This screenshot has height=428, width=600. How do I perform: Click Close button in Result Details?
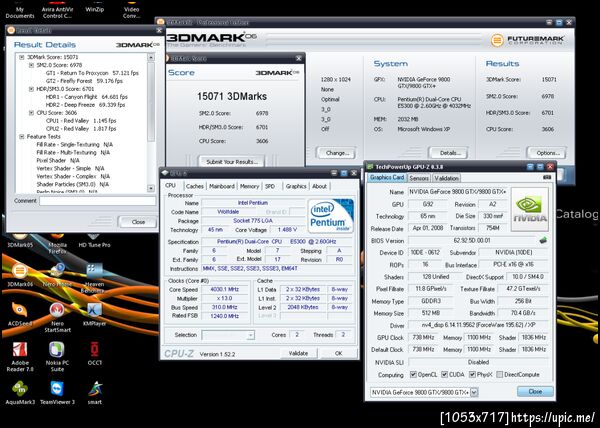(138, 221)
